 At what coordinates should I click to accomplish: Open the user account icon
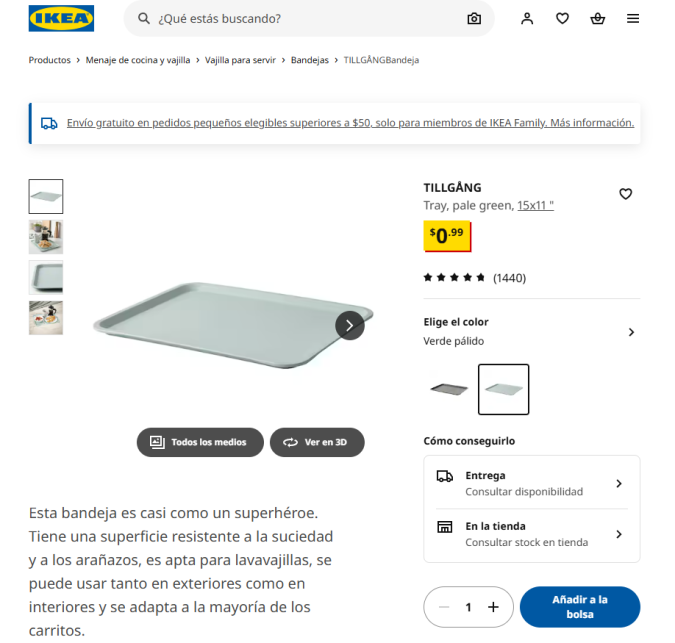[527, 19]
